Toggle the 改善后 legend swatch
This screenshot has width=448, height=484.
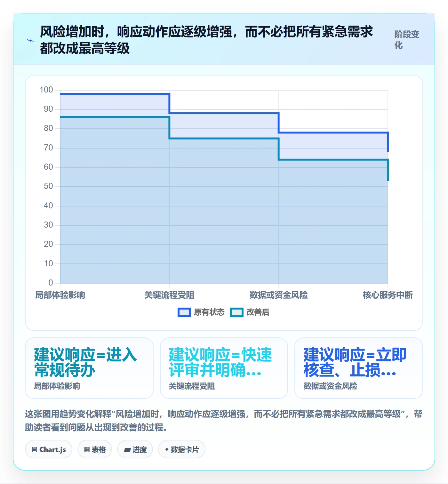pyautogui.click(x=237, y=312)
